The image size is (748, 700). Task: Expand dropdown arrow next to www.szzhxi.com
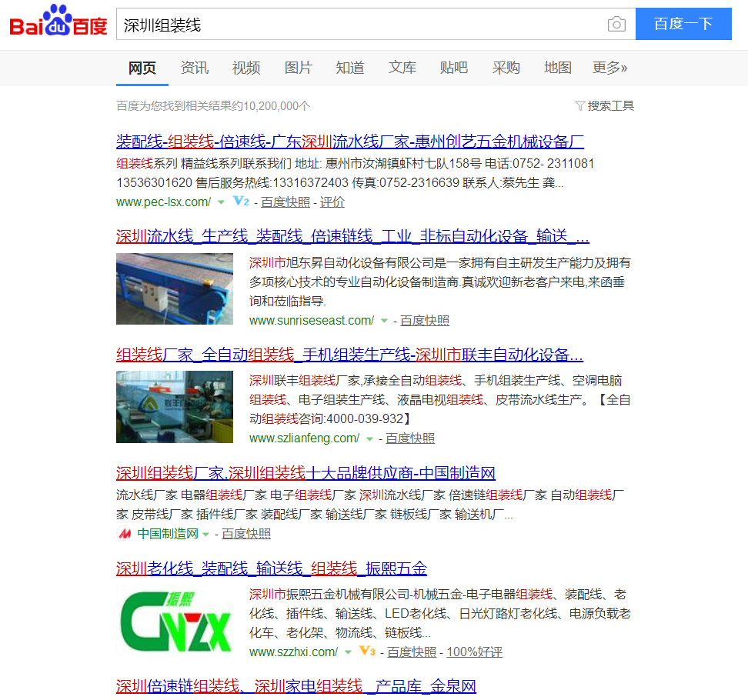pos(349,652)
